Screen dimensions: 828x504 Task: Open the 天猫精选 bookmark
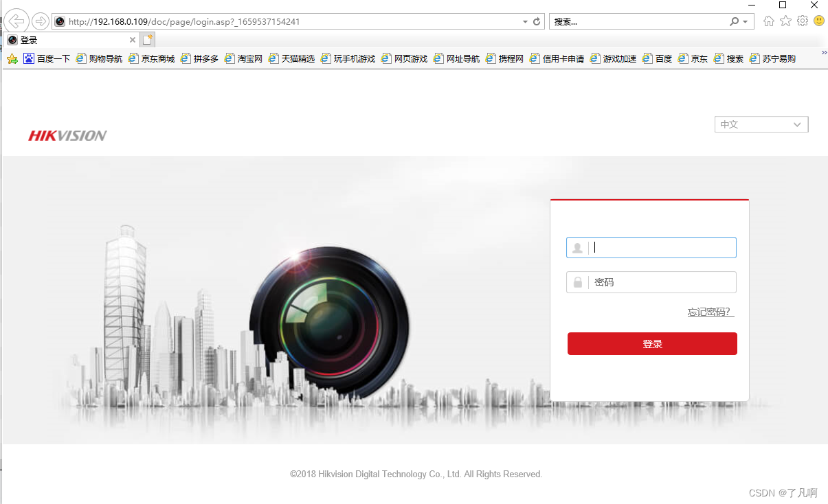point(291,59)
